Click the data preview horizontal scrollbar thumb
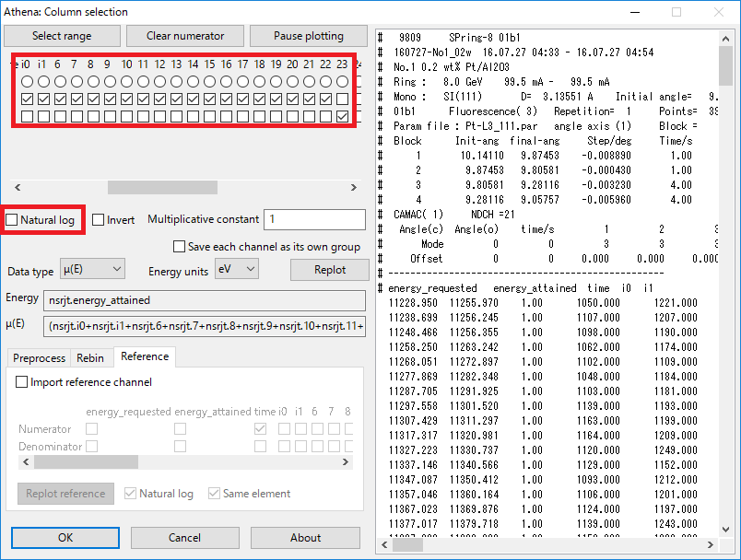 (408, 545)
